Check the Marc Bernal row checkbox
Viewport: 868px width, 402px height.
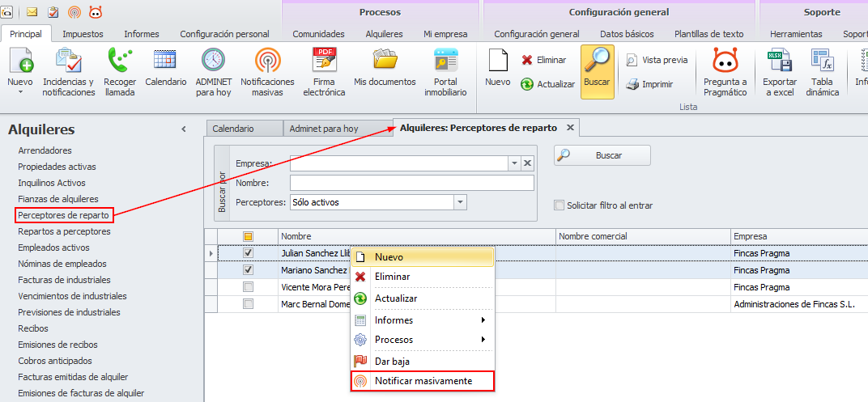click(249, 304)
